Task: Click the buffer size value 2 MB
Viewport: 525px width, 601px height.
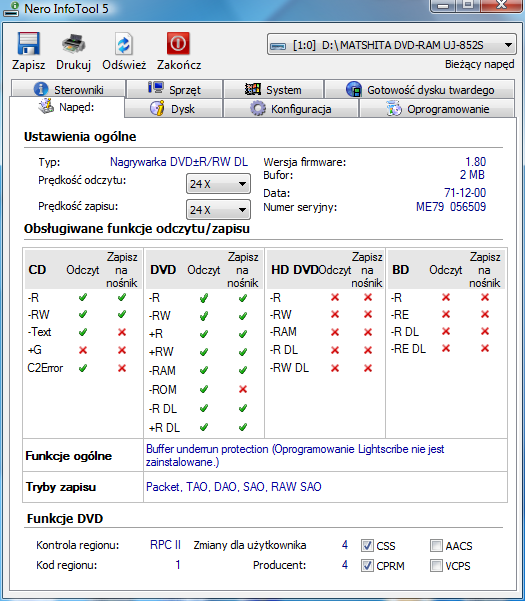Action: coord(472,175)
